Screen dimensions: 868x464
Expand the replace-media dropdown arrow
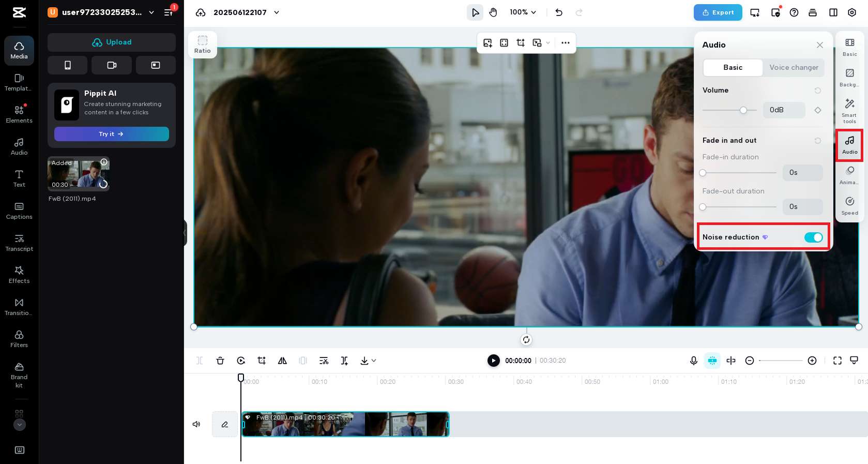coord(548,43)
